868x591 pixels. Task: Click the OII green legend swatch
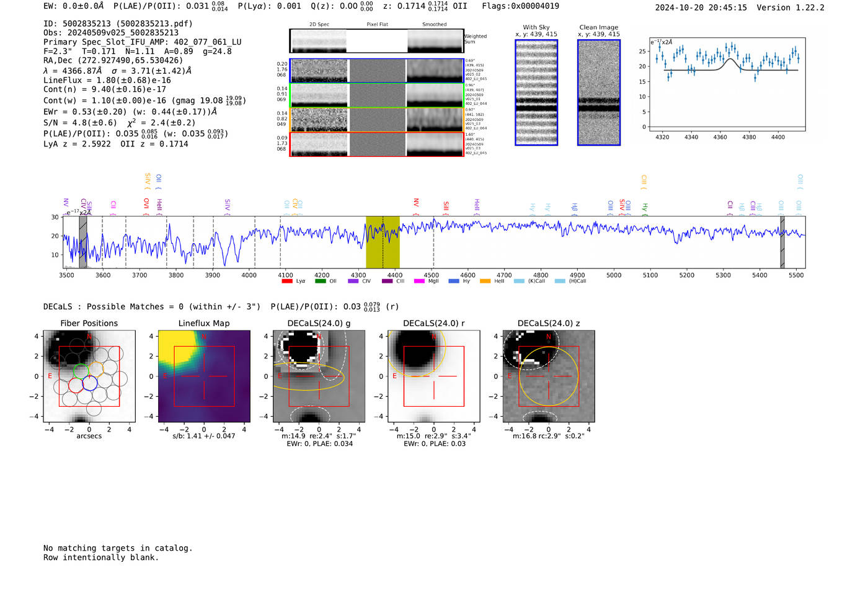pyautogui.click(x=320, y=281)
